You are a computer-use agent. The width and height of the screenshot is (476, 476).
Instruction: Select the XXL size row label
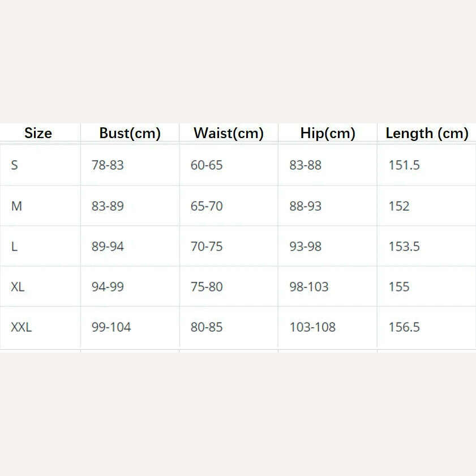(21, 327)
